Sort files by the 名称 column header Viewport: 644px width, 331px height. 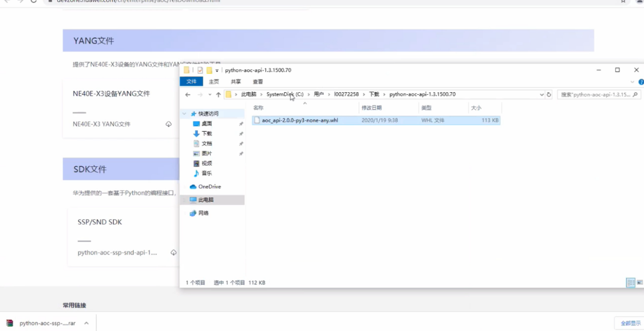(x=258, y=108)
